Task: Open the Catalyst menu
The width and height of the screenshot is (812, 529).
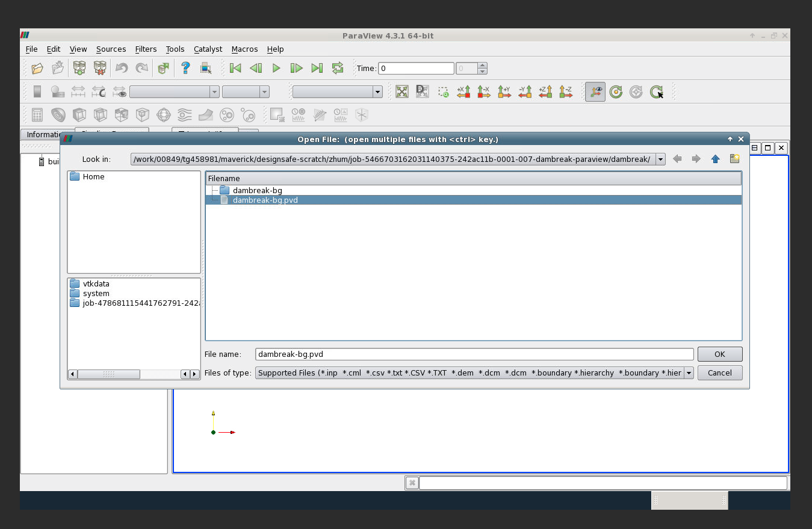Action: [x=208, y=49]
